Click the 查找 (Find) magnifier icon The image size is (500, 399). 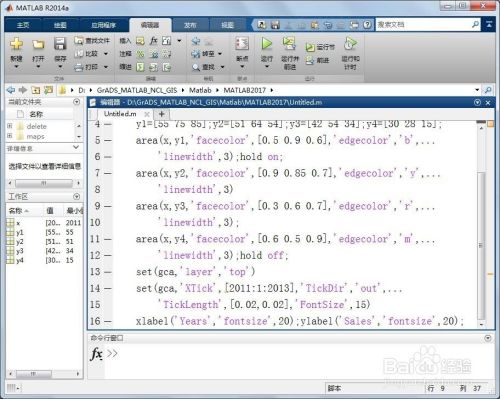(196, 67)
